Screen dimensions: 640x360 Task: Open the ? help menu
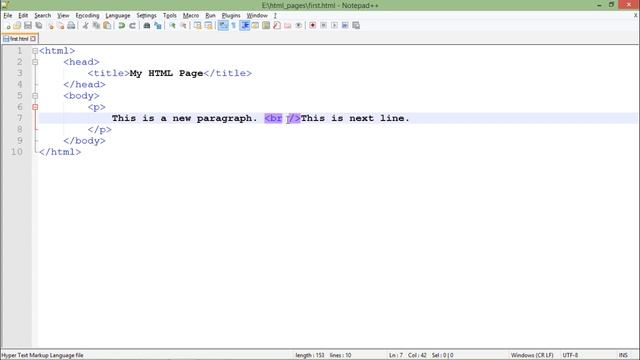tap(275, 16)
